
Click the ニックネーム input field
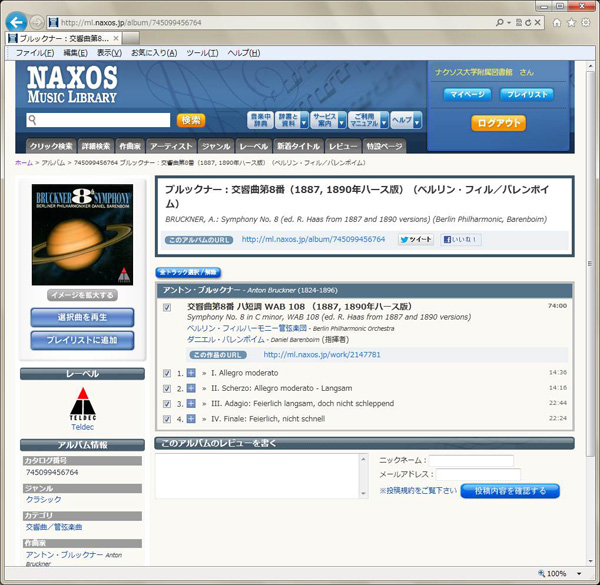pyautogui.click(x=471, y=461)
